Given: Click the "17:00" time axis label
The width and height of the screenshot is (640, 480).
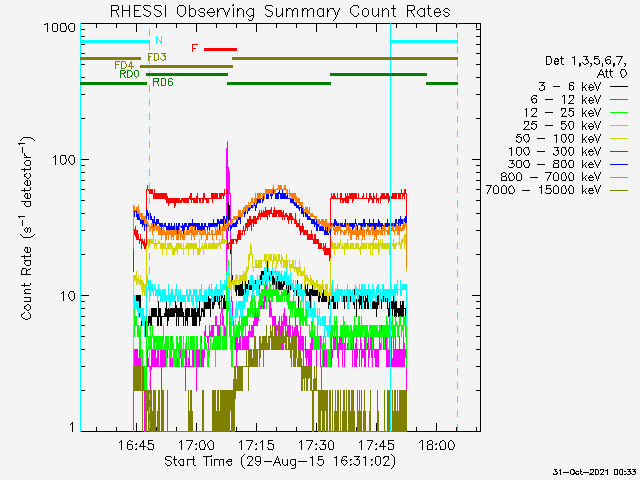Looking at the screenshot, I should [196, 445].
